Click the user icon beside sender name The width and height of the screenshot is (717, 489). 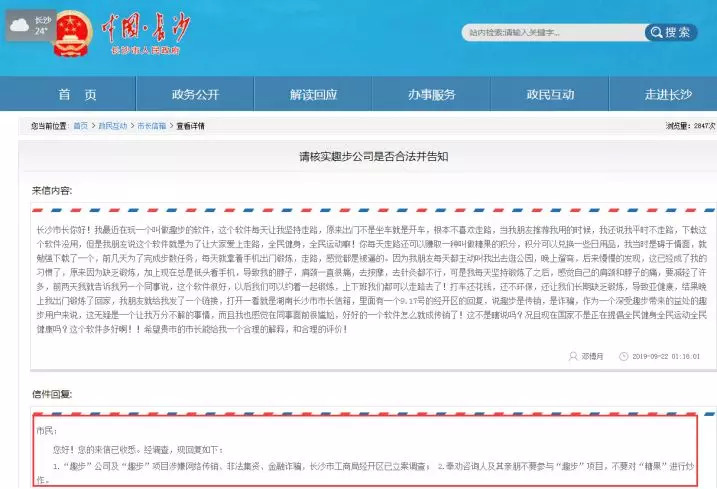pos(573,356)
